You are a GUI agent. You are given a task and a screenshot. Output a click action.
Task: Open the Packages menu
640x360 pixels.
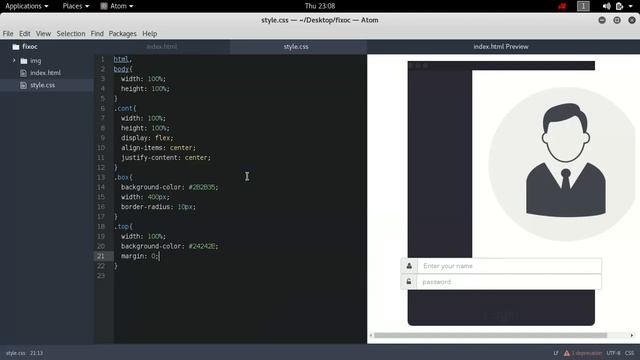122,33
